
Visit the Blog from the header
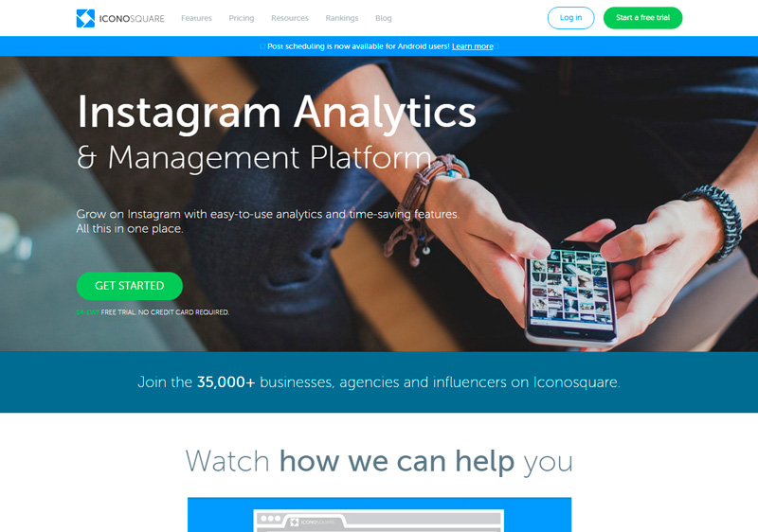coord(384,18)
